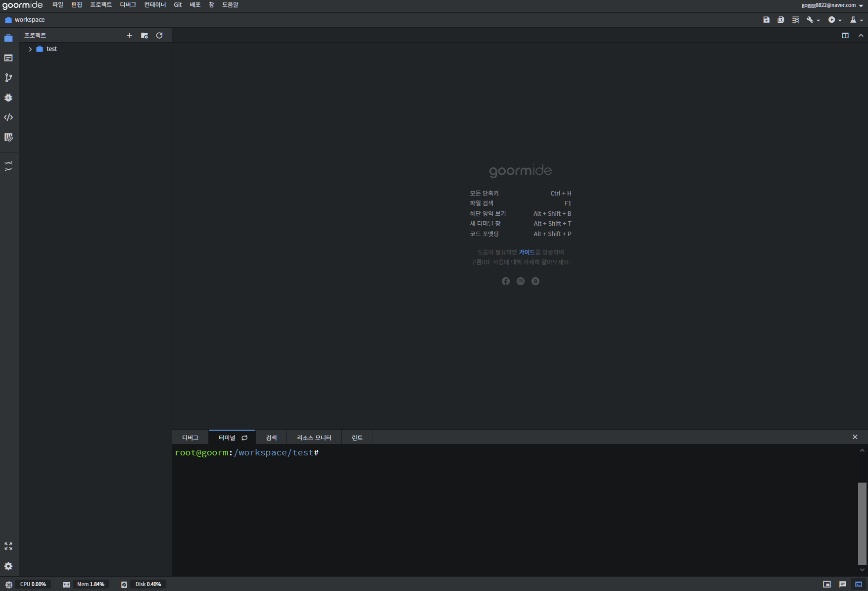Click the test flask icon

853,20
